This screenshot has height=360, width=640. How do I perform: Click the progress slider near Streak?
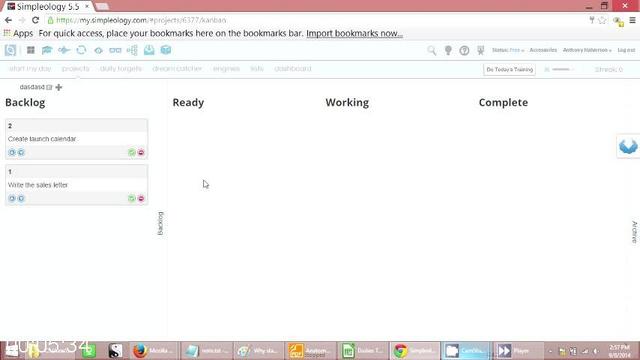(561, 69)
